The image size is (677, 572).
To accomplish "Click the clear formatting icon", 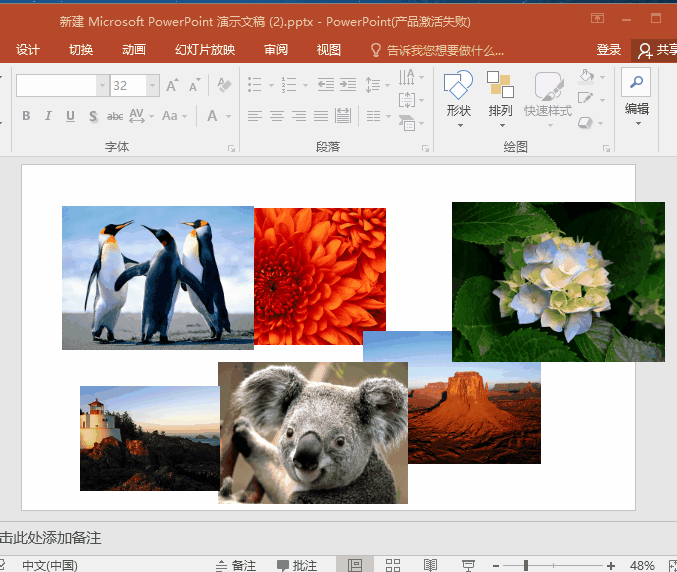I will point(224,86).
